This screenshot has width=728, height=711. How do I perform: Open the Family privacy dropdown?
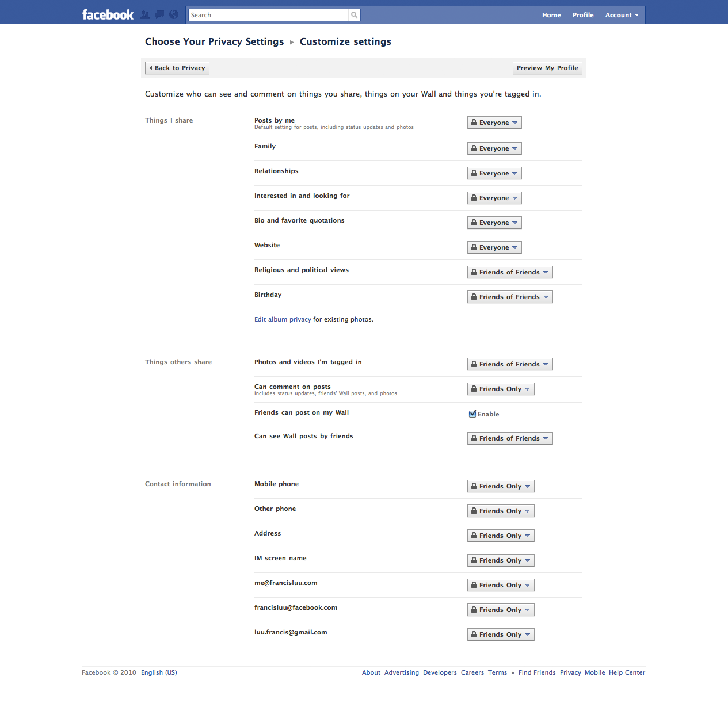tap(494, 148)
